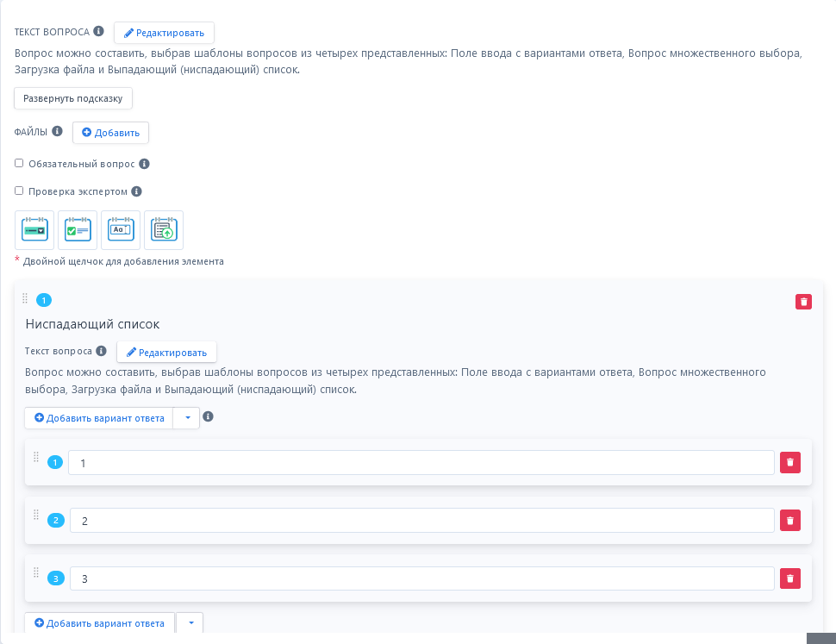The height and width of the screenshot is (644, 836).
Task: Open dropdown arrow next to top Добавить вариант ответа
Action: coord(187,418)
